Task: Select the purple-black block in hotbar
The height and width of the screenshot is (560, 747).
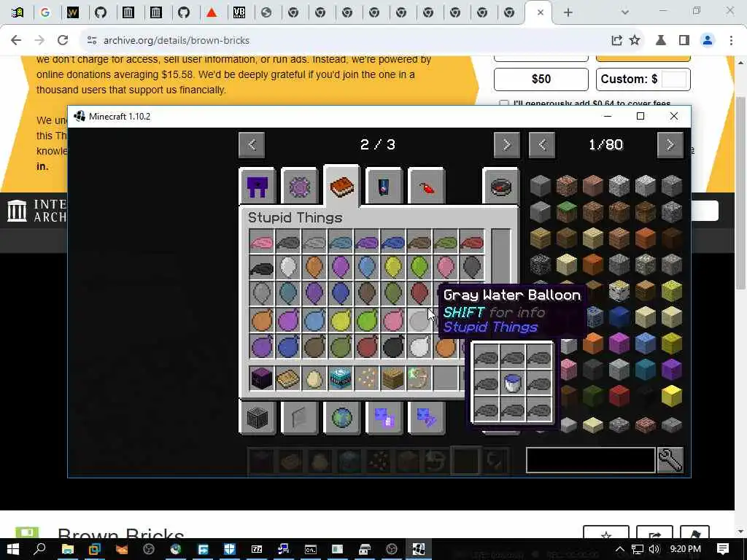Action: pos(262,378)
